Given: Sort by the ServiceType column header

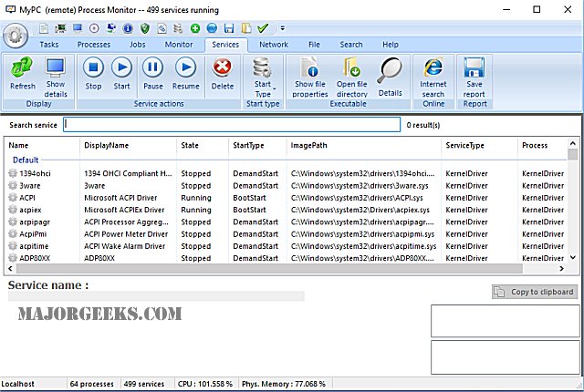Looking at the screenshot, I should coord(479,146).
